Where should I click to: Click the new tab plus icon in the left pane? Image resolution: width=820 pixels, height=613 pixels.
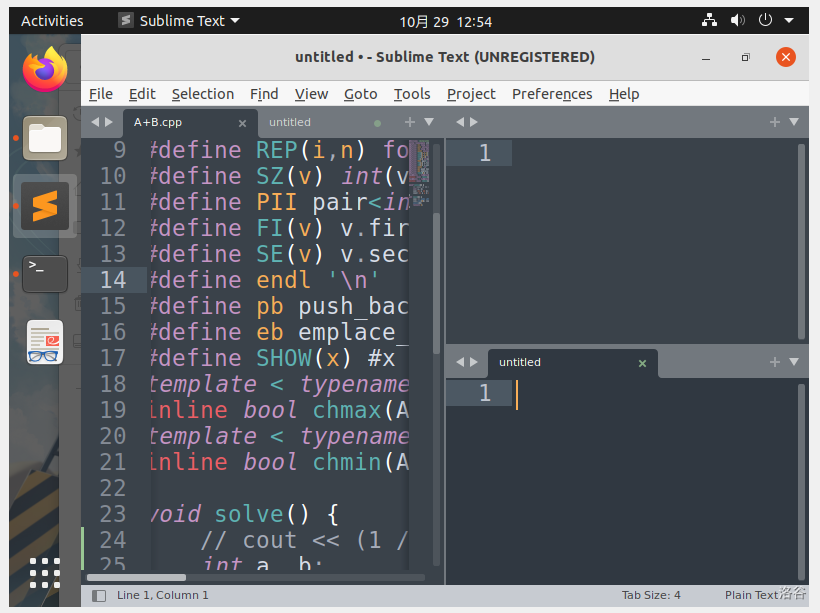click(x=411, y=122)
